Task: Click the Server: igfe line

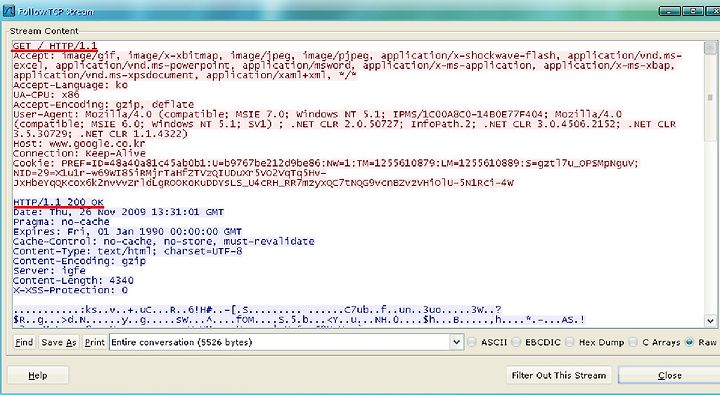Action: point(49,271)
